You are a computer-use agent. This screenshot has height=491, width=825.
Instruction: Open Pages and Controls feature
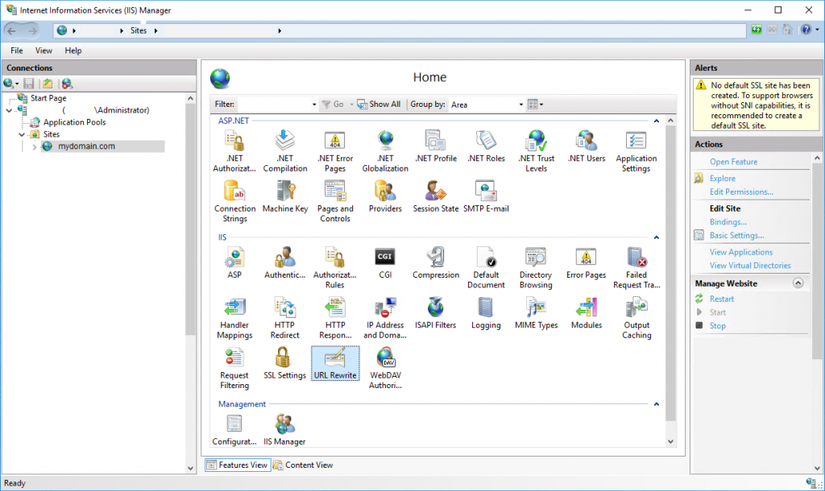(335, 202)
